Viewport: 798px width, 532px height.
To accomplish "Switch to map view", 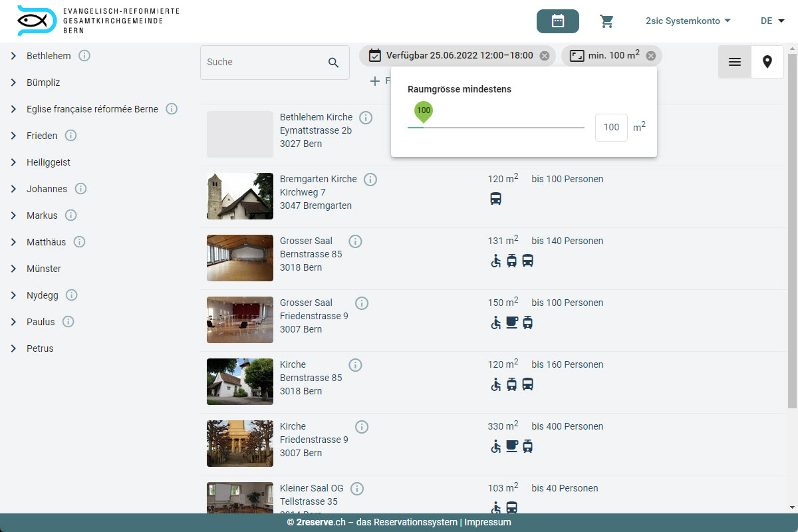I will [767, 62].
